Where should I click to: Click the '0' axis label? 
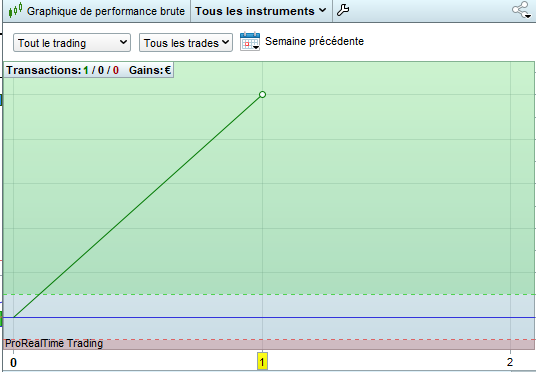point(13,363)
